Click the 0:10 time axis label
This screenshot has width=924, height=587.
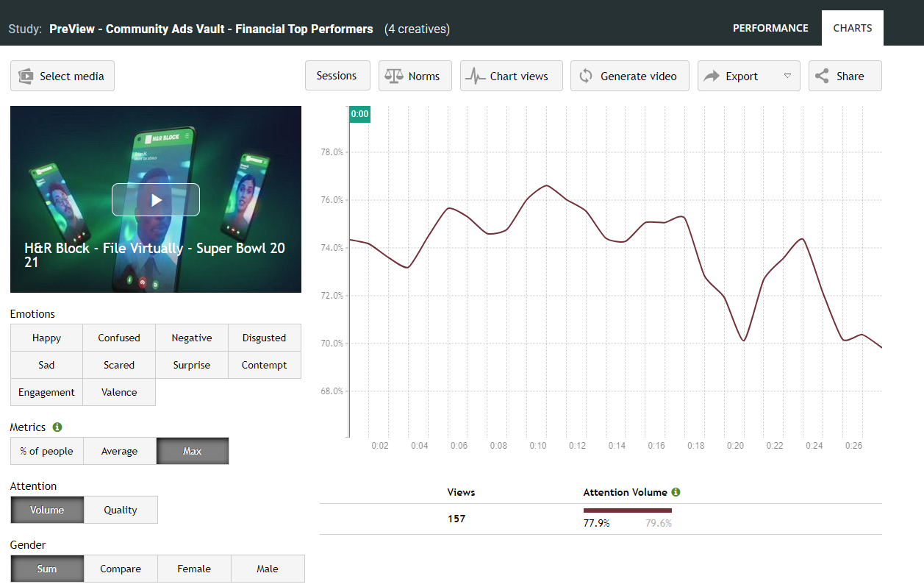click(x=538, y=446)
